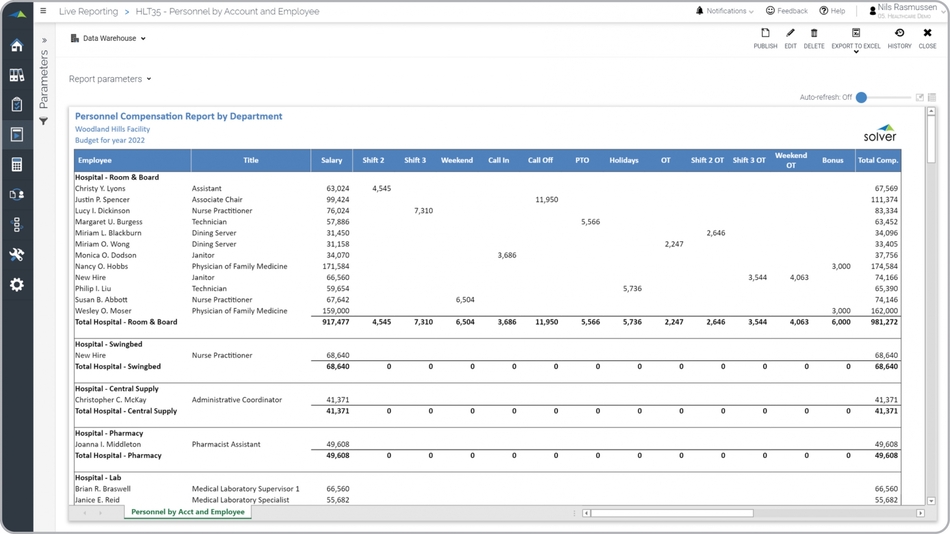Click the Live Reporting breadcrumb

(88, 12)
